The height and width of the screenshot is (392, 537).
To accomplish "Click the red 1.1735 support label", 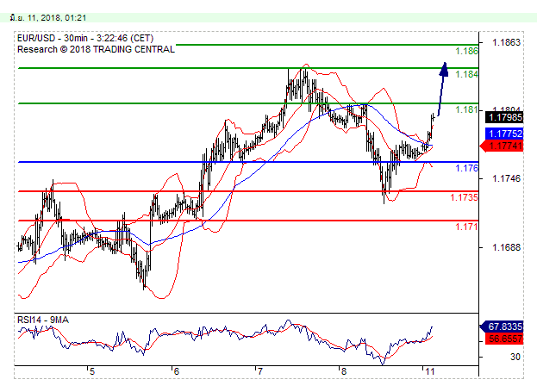I will [464, 197].
